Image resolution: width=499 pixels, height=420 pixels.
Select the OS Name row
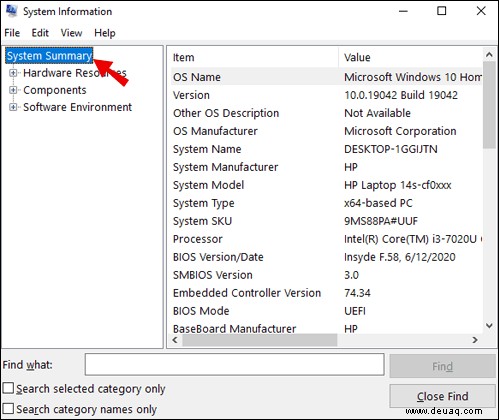click(326, 77)
